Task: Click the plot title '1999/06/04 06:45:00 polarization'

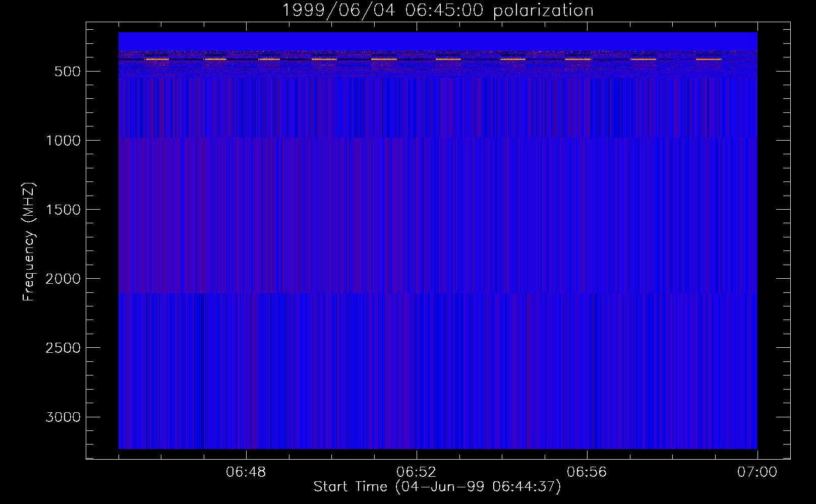Action: click(438, 10)
